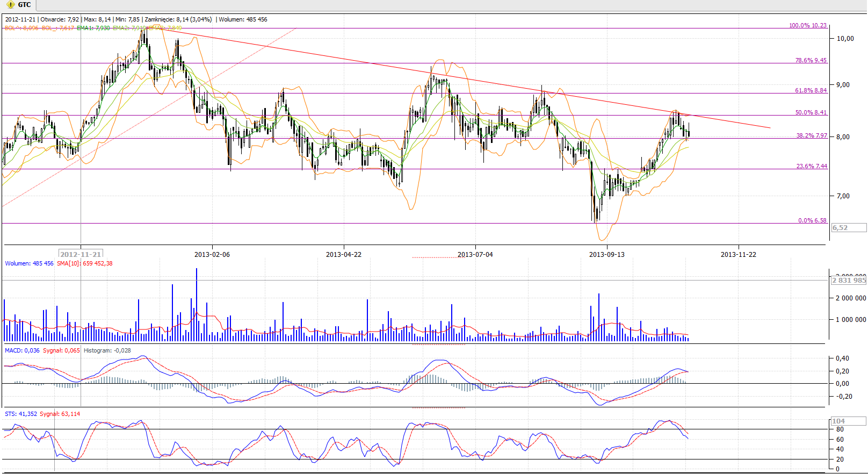
Task: Click the EMA1: 7,930 indicator label
Action: [93, 28]
